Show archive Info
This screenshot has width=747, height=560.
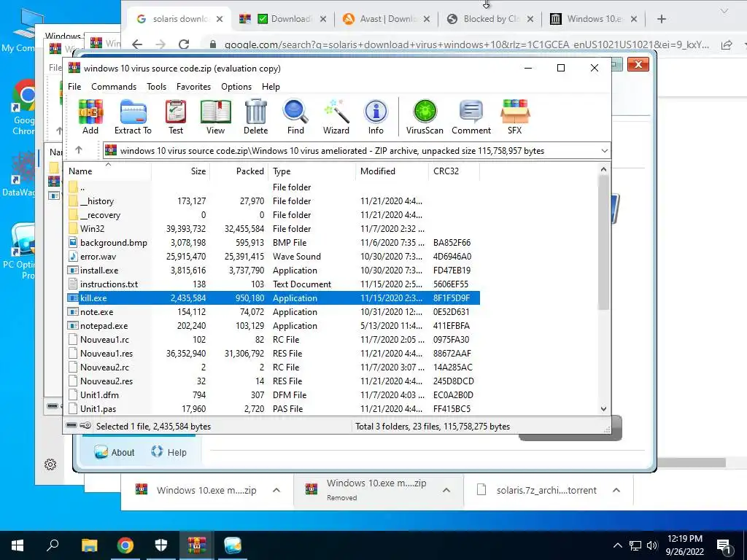[376, 117]
